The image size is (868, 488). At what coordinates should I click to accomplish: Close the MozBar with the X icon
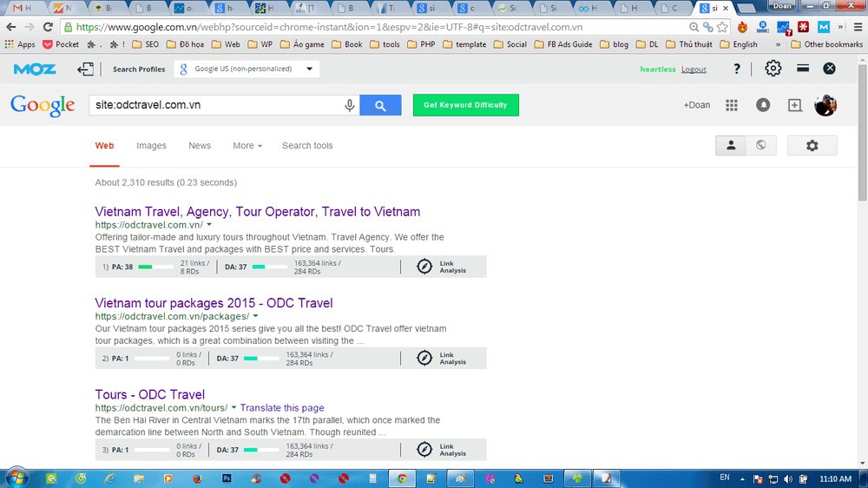coord(829,68)
